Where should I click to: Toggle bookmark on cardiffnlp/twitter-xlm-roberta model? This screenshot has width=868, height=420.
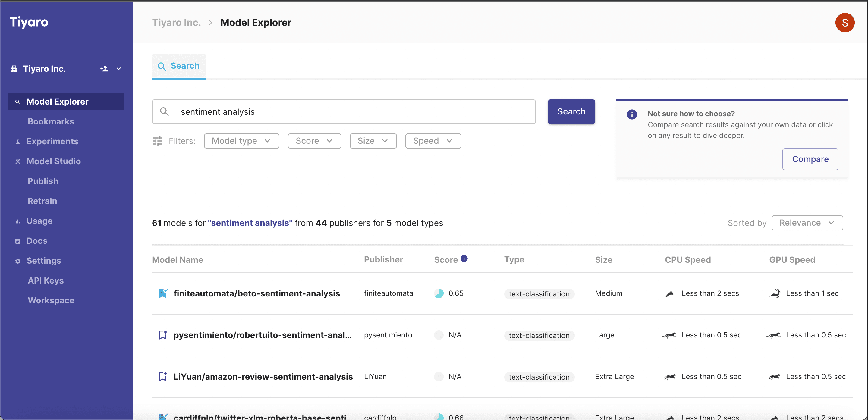163,417
